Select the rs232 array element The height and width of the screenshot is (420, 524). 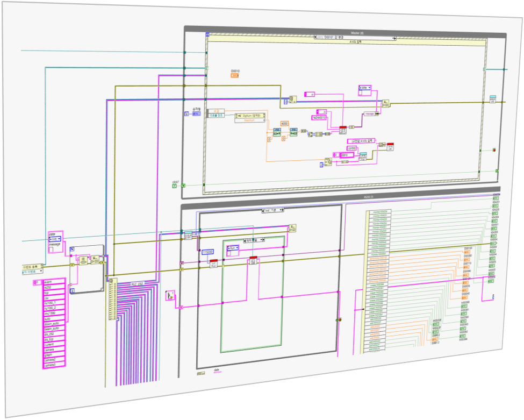click(54, 288)
